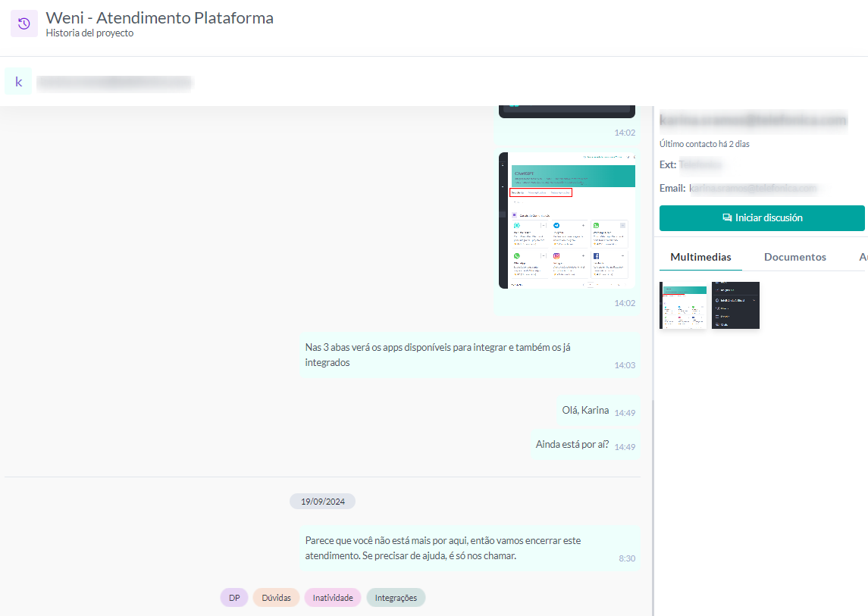This screenshot has height=616, width=868.
Task: Click the "Olá, Karina" message bubble
Action: (585, 411)
